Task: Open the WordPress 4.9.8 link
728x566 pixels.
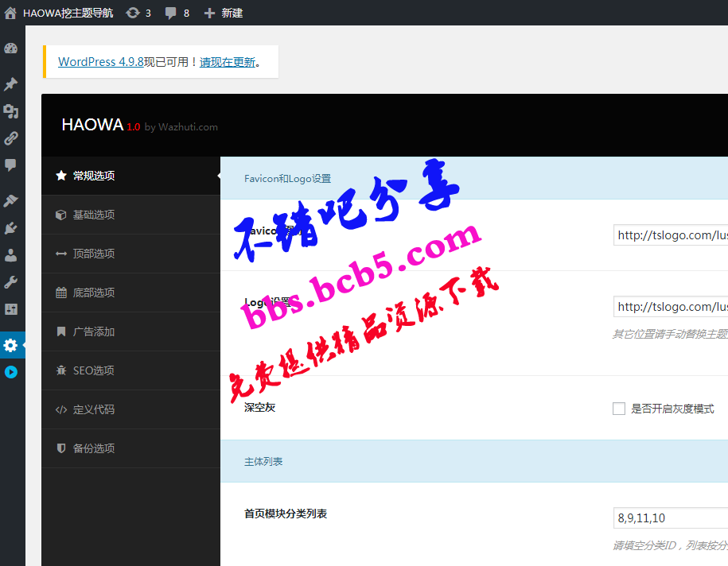Action: point(101,62)
